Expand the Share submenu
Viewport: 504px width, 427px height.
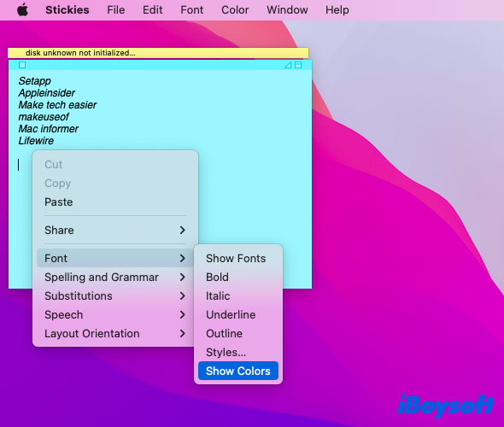click(115, 230)
